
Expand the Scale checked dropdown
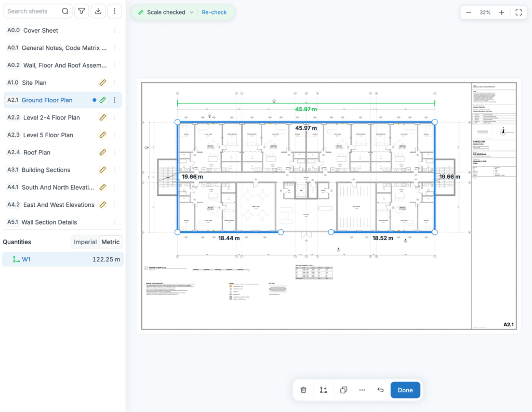(x=192, y=12)
